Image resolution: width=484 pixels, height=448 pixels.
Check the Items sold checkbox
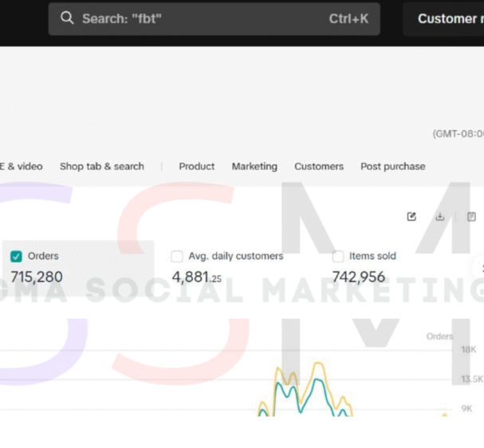(338, 257)
